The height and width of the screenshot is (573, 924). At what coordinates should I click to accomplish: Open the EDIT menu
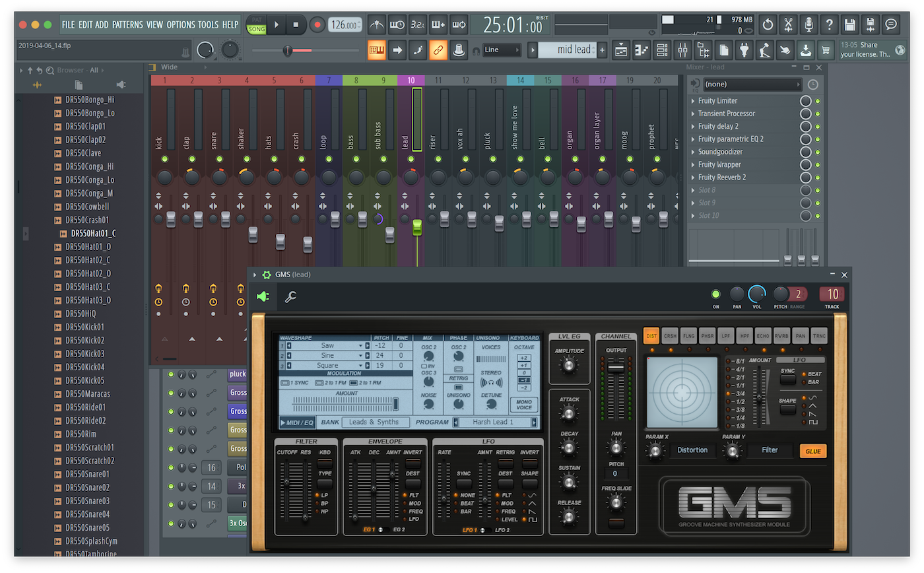(85, 25)
